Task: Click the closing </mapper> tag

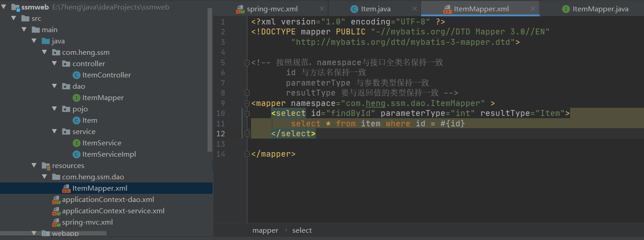Action: pyautogui.click(x=273, y=154)
